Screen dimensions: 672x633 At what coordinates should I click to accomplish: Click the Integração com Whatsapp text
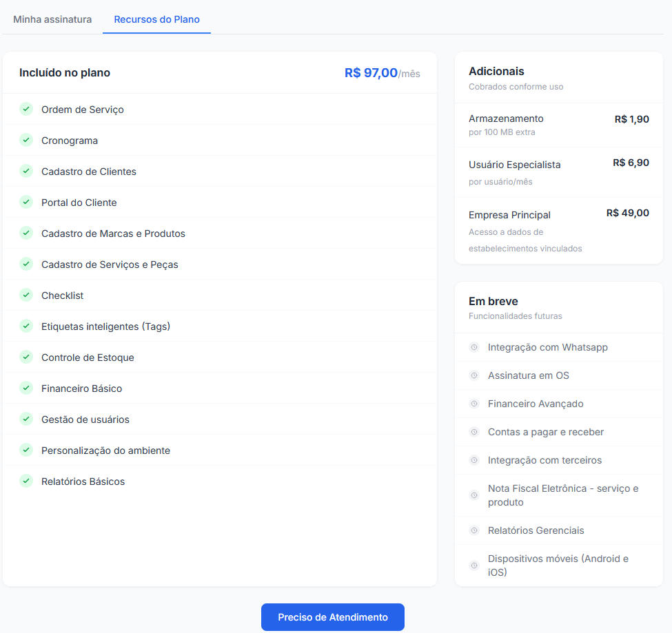click(548, 347)
